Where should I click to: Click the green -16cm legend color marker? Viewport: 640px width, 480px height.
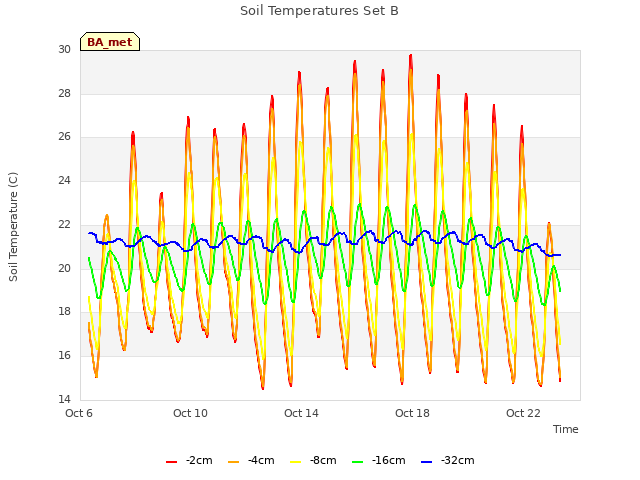click(x=358, y=462)
